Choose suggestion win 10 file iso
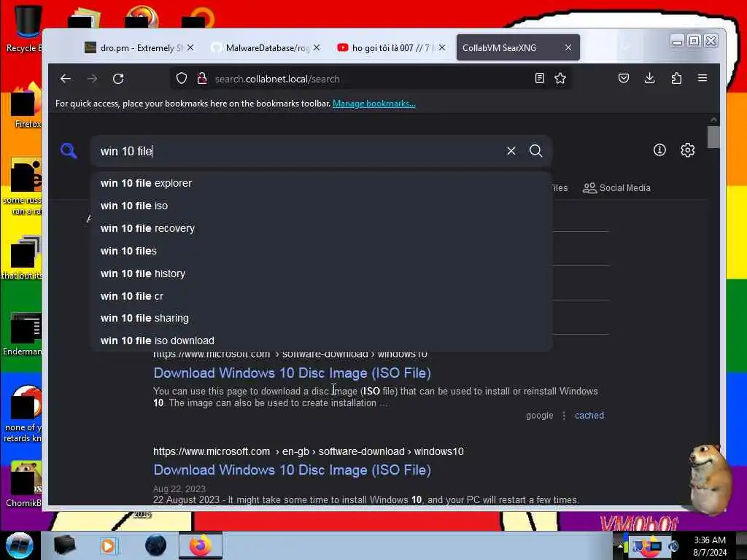Screen dimensions: 747x560 coord(322,206)
